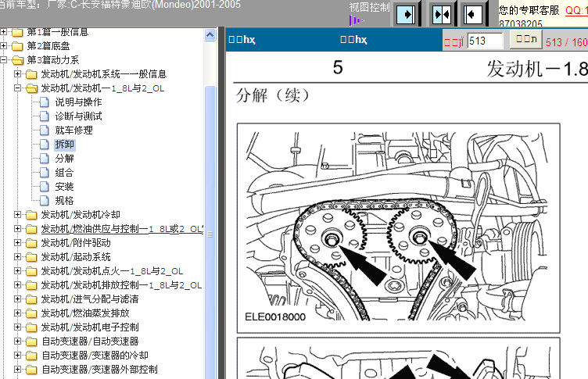Click the folder icon of 发动机/进气分配与滤清
The image size is (588, 379).
(31, 299)
